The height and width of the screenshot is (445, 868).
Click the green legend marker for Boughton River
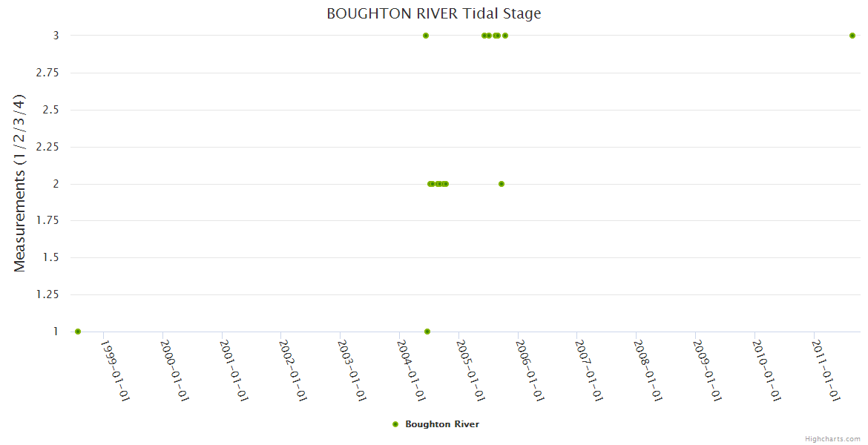pyautogui.click(x=395, y=424)
